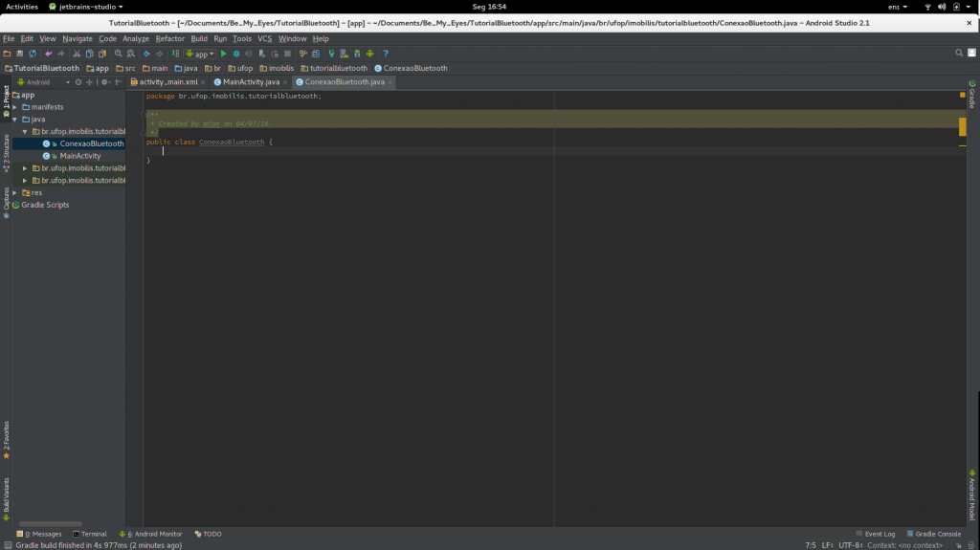Click the system volume icon
The height and width of the screenshot is (550, 980).
point(942,7)
